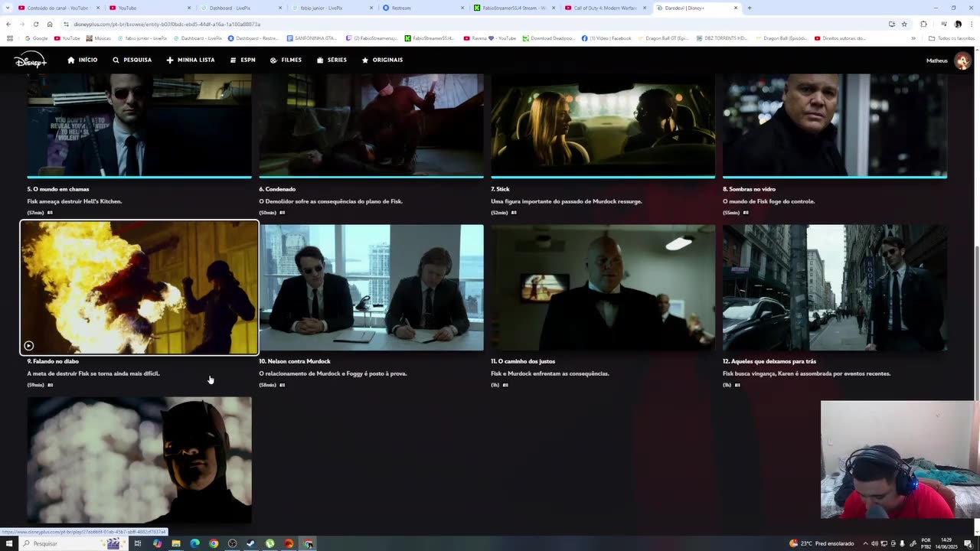This screenshot has width=980, height=551.
Task: Open the Windows Start menu
Action: tap(9, 543)
